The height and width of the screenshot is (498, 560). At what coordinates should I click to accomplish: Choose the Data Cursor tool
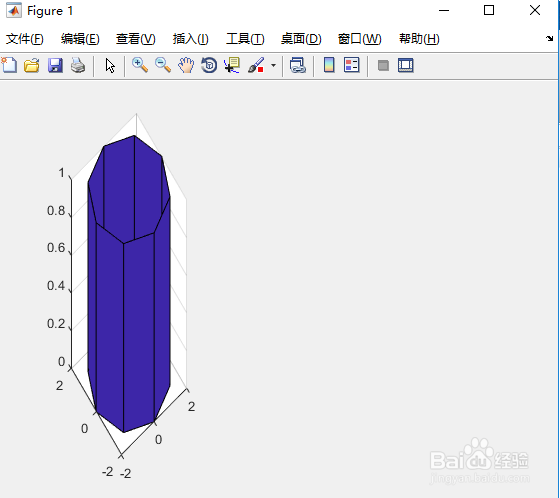coord(232,66)
